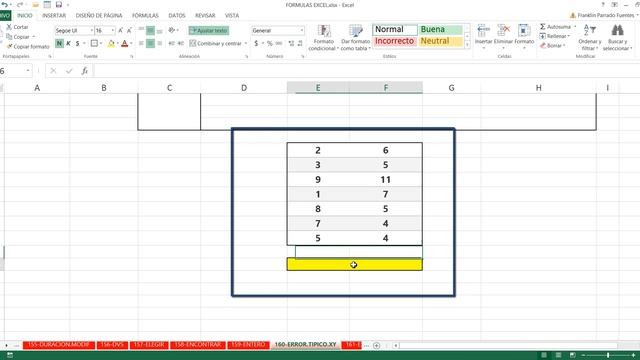640x360 pixels.
Task: Click the decrease font size icon
Action: tap(129, 31)
